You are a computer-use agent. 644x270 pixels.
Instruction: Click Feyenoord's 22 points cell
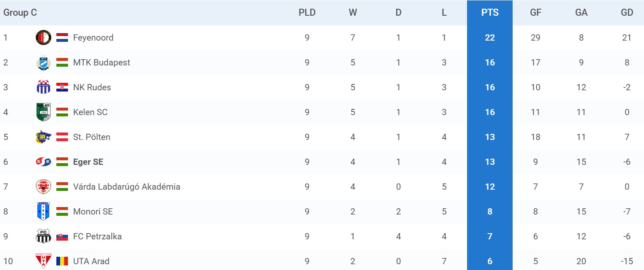click(x=490, y=38)
